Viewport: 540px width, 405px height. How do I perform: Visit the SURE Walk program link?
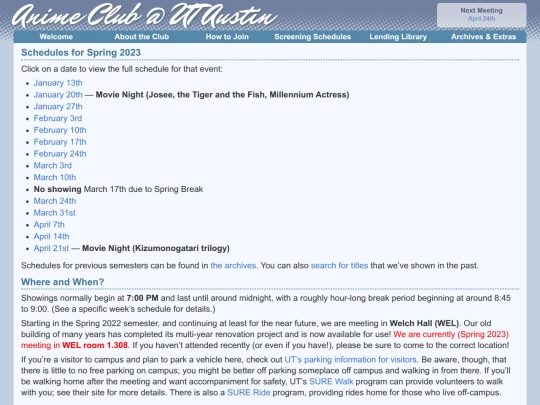pyautogui.click(x=331, y=382)
